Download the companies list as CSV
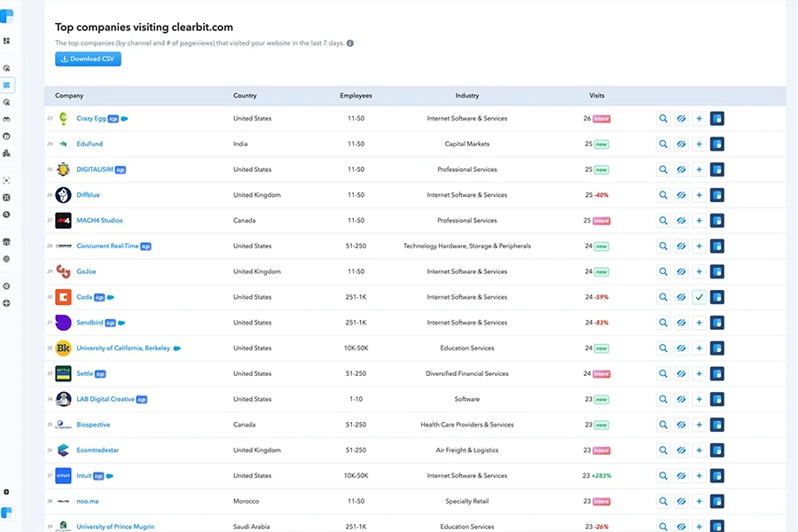 tap(88, 59)
